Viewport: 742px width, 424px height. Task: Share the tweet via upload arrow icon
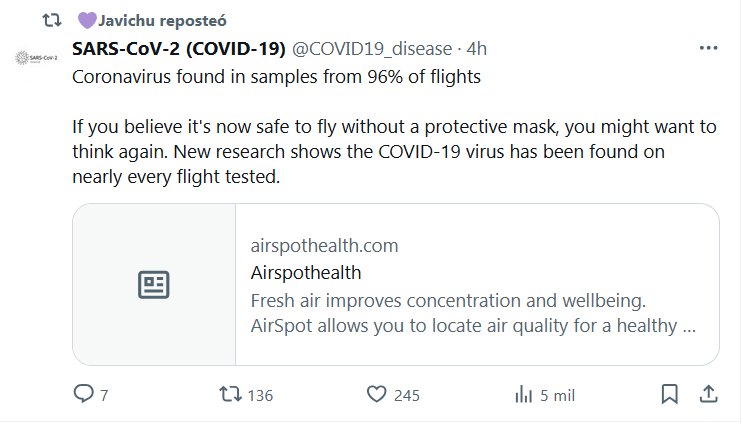coord(707,393)
